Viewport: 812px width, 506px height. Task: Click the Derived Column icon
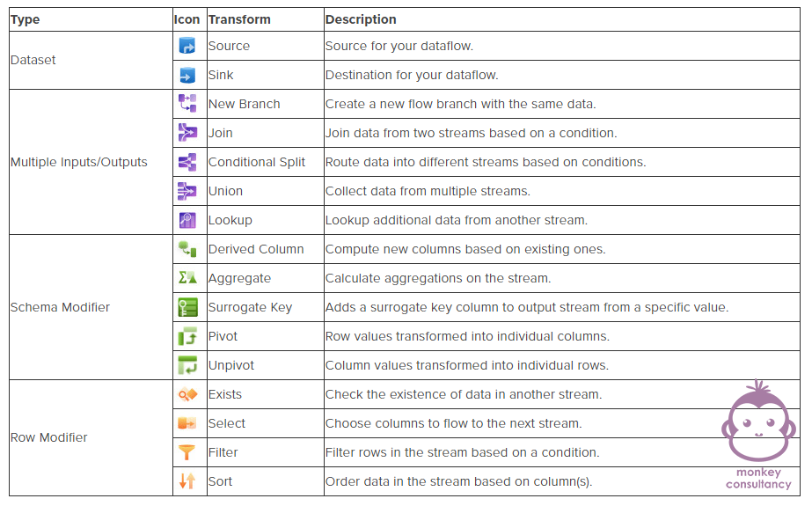(187, 249)
